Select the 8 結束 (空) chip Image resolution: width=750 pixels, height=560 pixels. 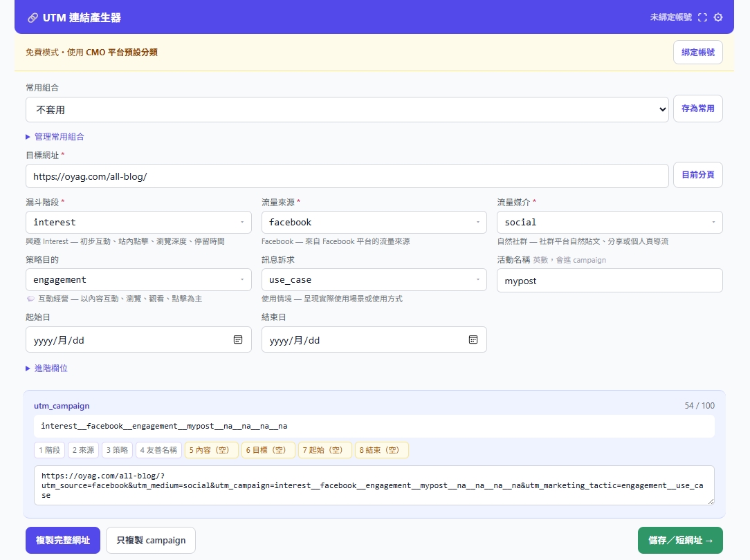point(382,450)
